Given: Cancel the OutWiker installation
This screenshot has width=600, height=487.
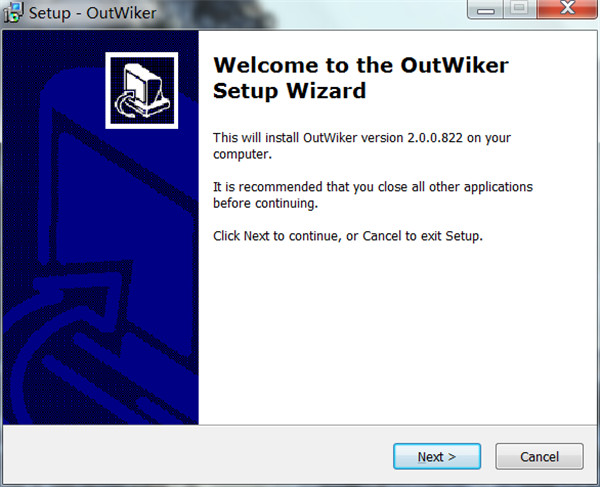Looking at the screenshot, I should click(x=539, y=456).
